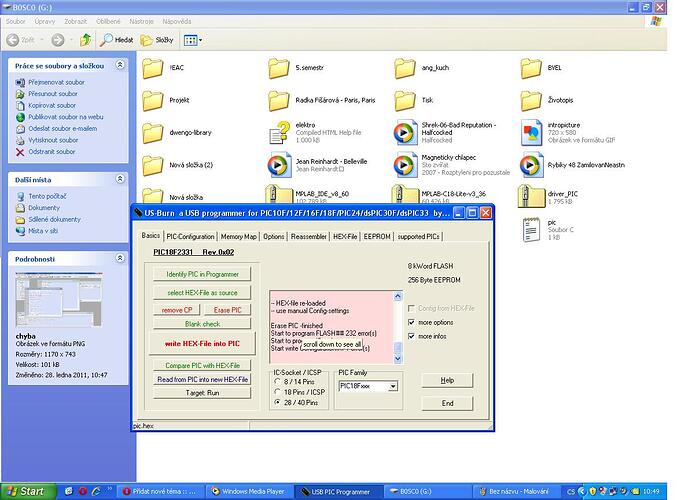Viewport: 677px width, 500px height.
Task: Select MPLAB-C18-Lite-v3_36 zip archive icon
Action: point(405,194)
